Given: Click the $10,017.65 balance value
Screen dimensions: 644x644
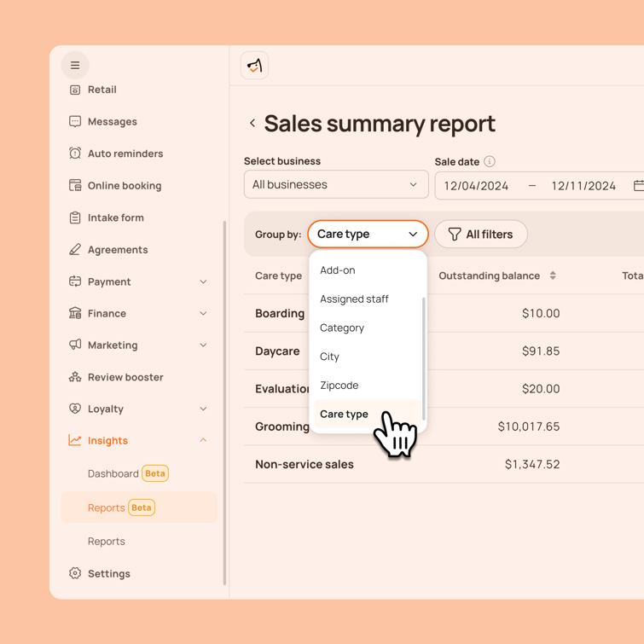Looking at the screenshot, I should [x=529, y=426].
